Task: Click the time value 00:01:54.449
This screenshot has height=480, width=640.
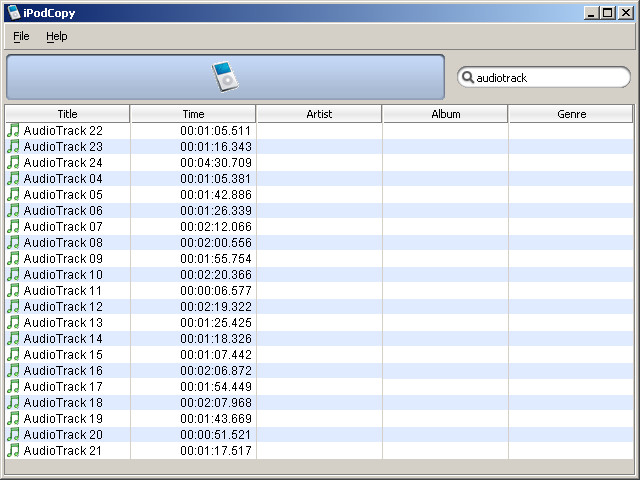Action: point(216,387)
